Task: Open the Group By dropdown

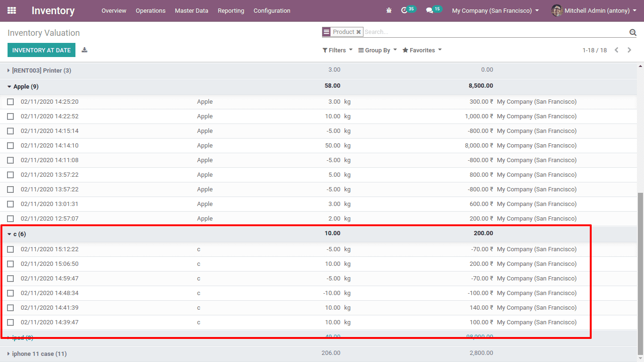Action: 378,50
